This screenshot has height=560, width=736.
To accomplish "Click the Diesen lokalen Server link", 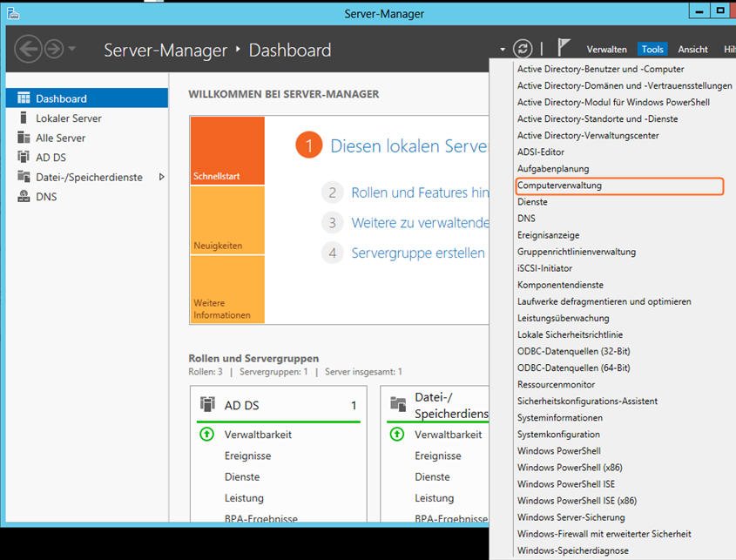I will [x=409, y=146].
